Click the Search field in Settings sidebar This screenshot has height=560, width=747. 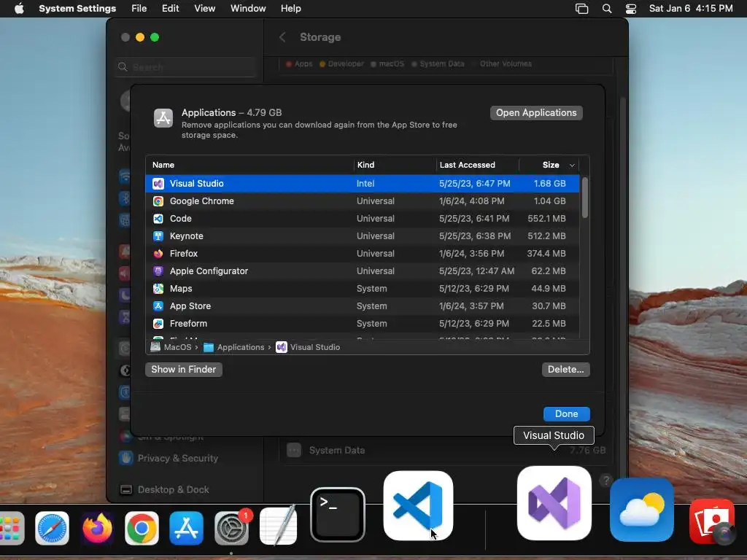(x=186, y=67)
